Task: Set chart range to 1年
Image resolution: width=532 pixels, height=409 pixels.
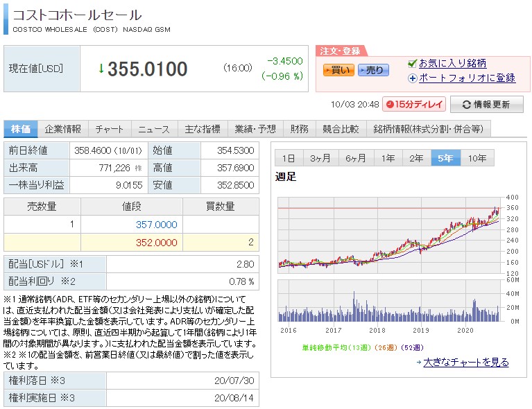Action: tap(388, 157)
